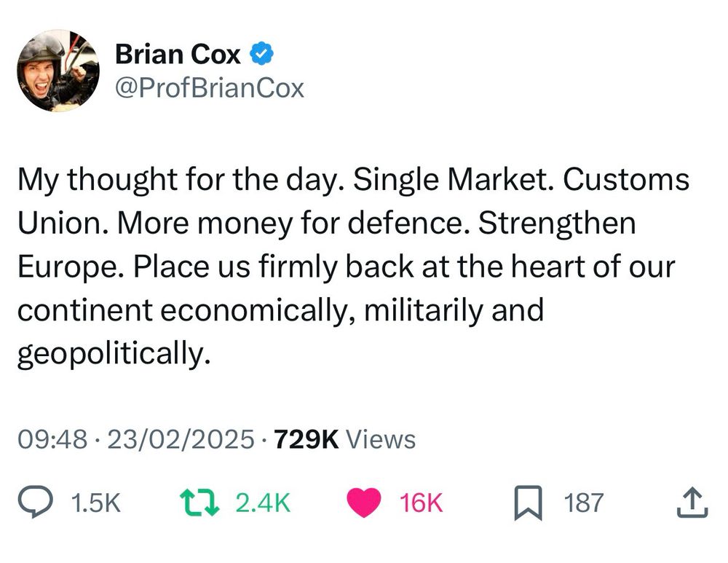Open sharing options with the share icon

pos(693,501)
